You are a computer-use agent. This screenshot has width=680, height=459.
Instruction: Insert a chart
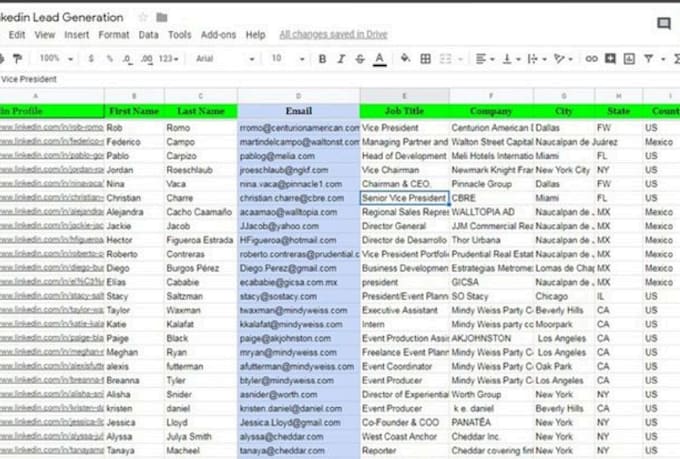pyautogui.click(x=629, y=59)
